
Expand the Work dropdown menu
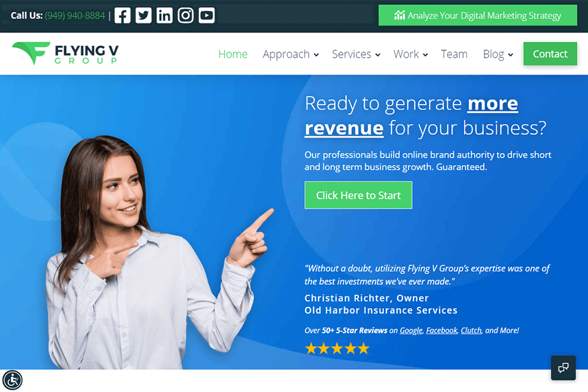(410, 54)
